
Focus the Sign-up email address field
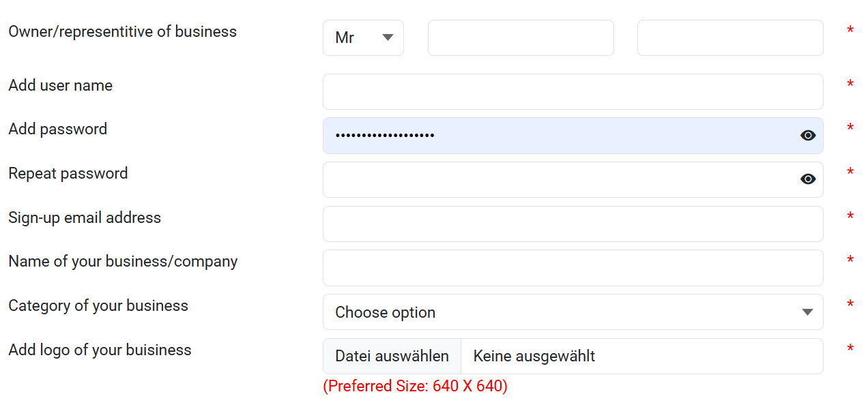click(x=573, y=224)
